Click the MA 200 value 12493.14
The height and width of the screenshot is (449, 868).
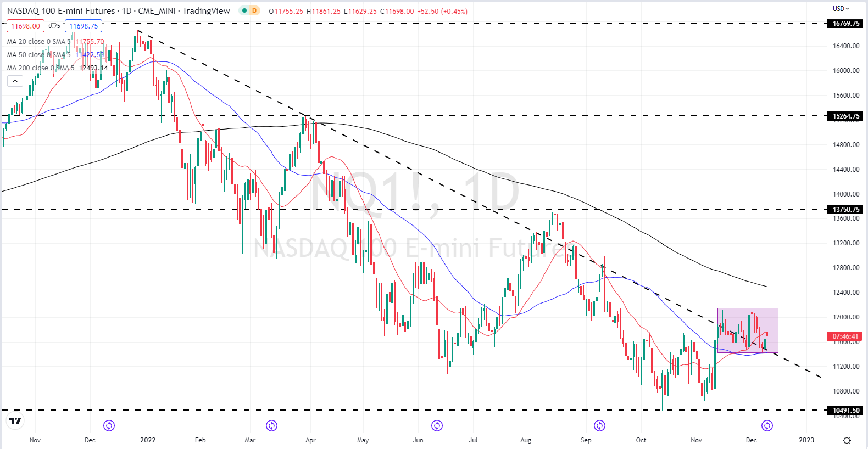93,68
